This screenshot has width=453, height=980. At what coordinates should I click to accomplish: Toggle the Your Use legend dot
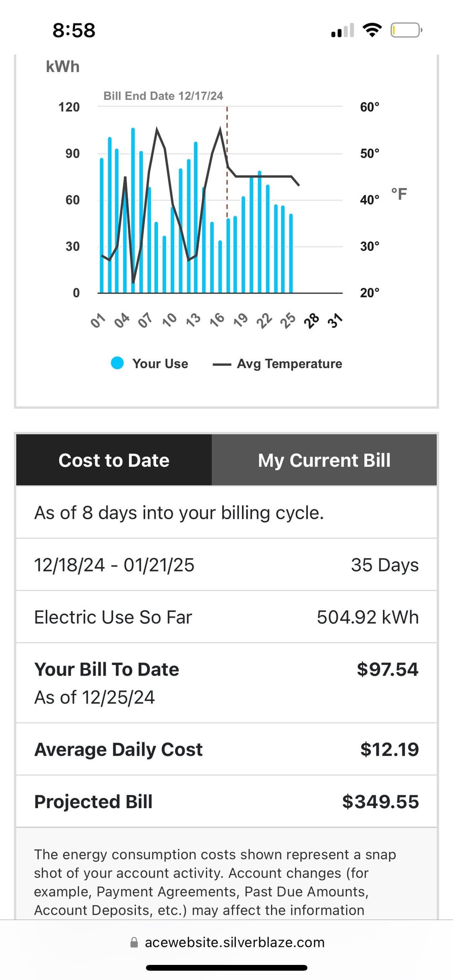117,363
